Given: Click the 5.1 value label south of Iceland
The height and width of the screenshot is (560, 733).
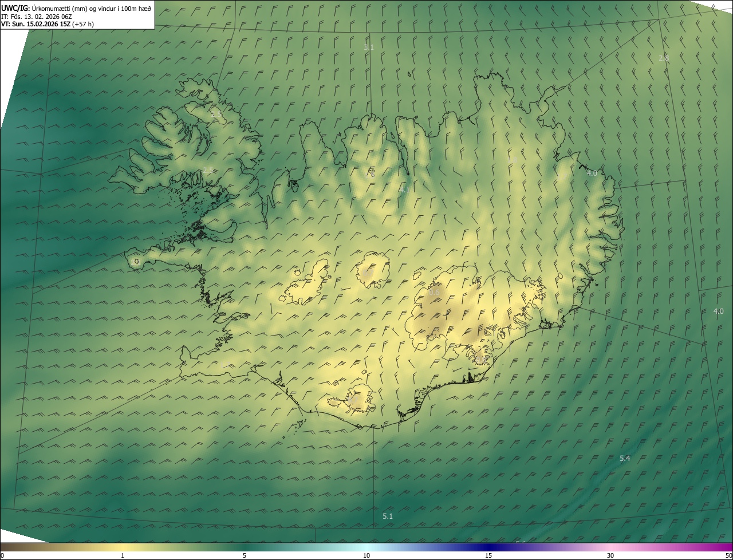Looking at the screenshot, I should pos(388,516).
